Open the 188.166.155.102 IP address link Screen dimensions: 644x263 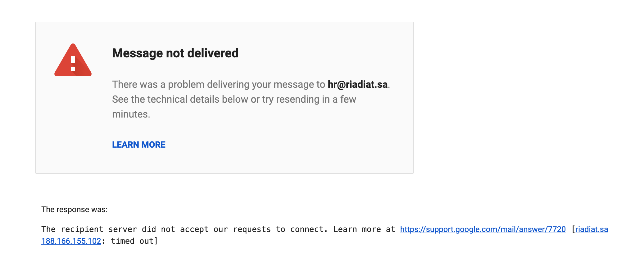(71, 241)
